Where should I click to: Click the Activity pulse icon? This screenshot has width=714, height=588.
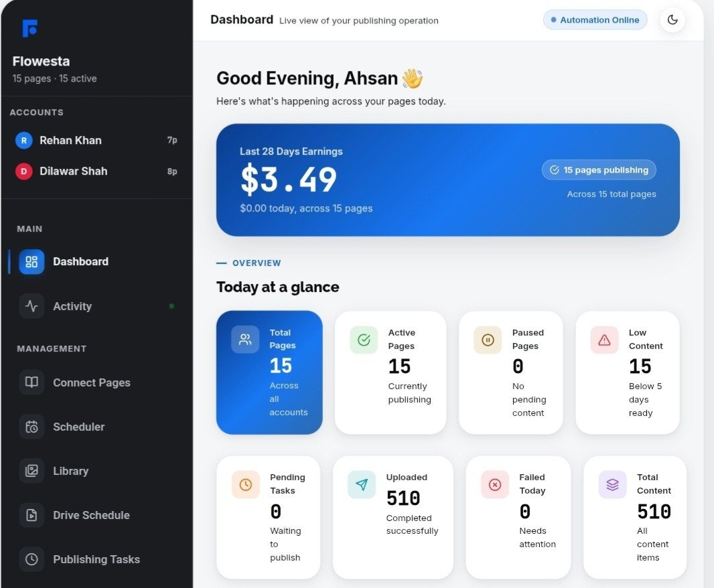[x=31, y=306]
